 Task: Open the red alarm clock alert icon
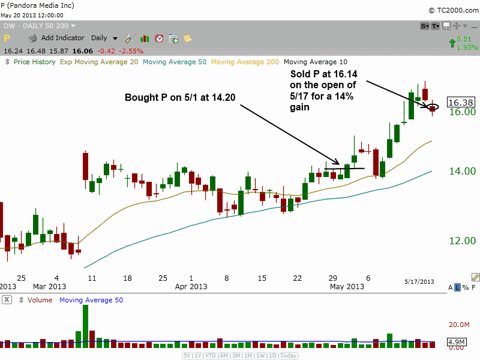pyautogui.click(x=159, y=39)
